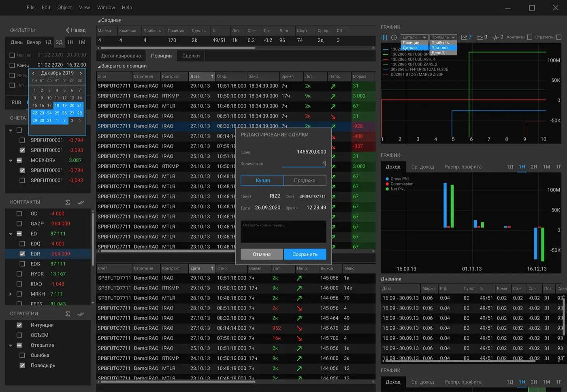Viewport: 567px width, 392px height.
Task: Switch to the Детализировано tab
Action: click(x=121, y=56)
